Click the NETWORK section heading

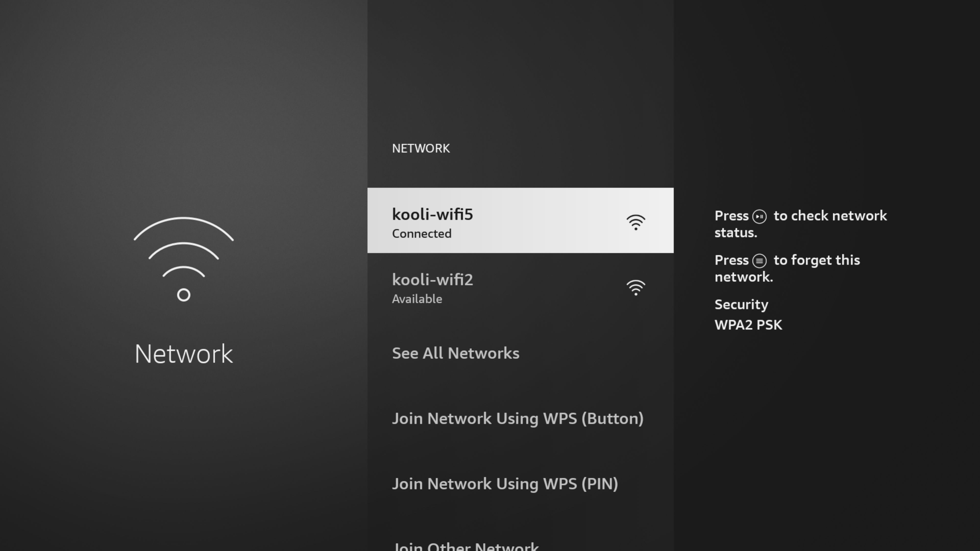tap(421, 148)
